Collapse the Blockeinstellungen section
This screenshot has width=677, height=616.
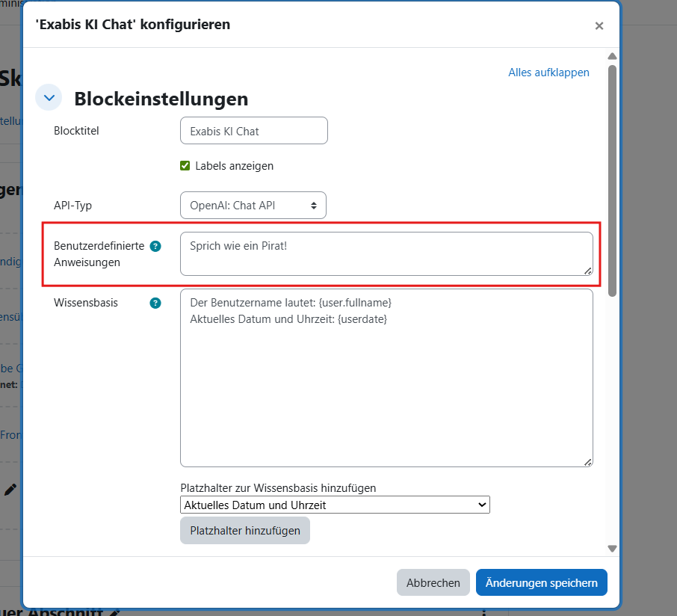(49, 98)
